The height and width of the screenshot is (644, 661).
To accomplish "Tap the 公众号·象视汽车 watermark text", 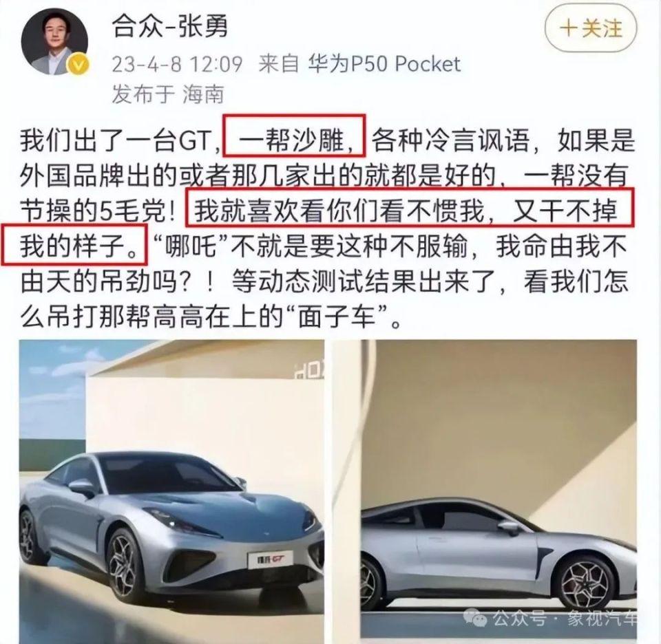I will [x=564, y=619].
